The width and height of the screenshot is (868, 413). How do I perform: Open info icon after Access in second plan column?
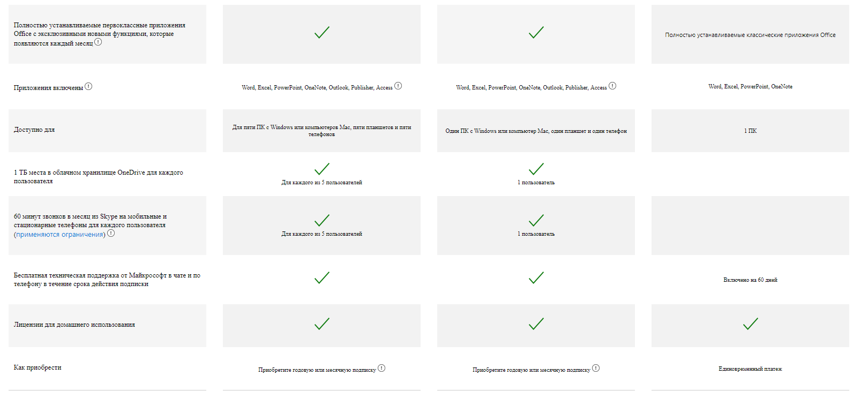pos(612,86)
